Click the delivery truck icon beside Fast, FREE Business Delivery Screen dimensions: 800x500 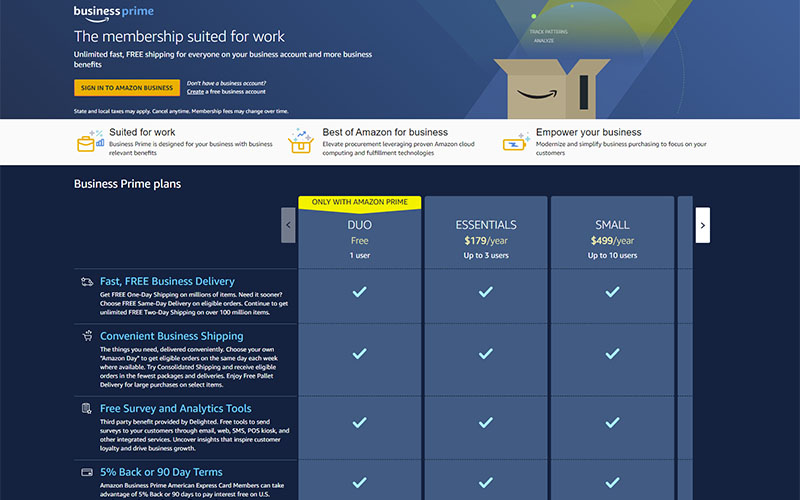(87, 282)
